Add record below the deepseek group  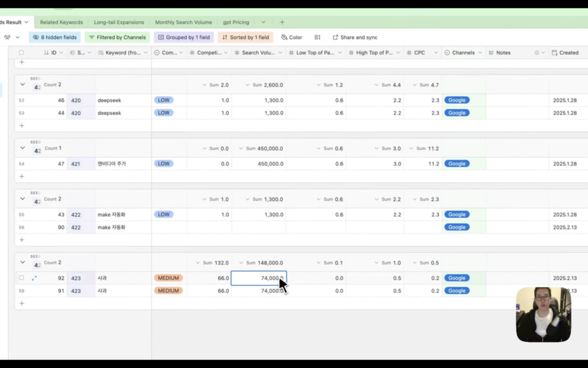(x=22, y=126)
